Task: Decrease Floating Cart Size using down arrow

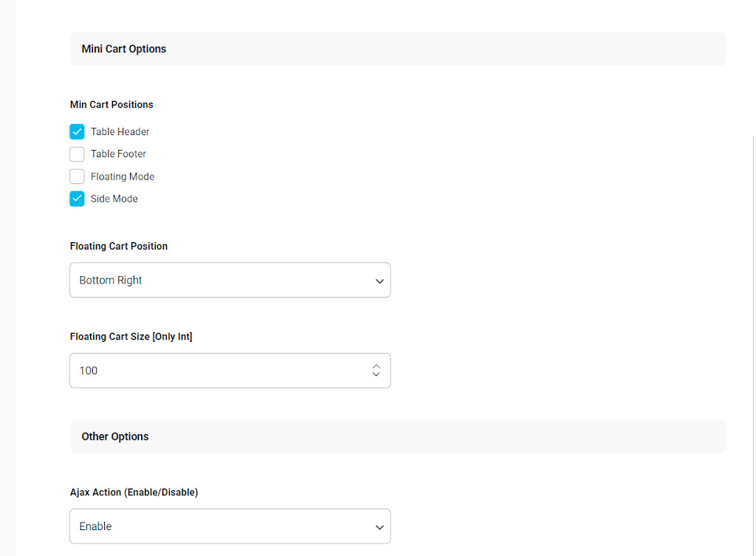Action: (377, 375)
